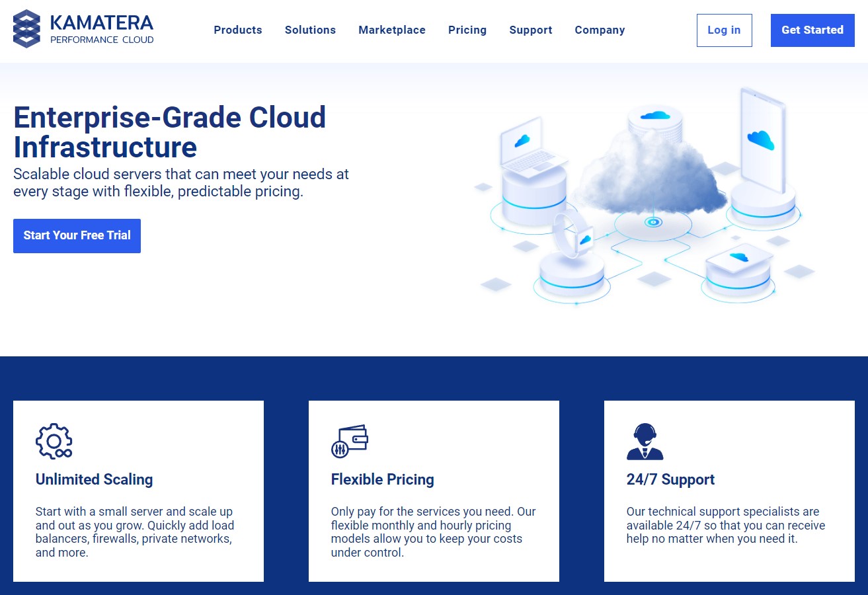This screenshot has width=868, height=595.
Task: Click the laptop illustration in hero graphic
Action: [x=532, y=149]
